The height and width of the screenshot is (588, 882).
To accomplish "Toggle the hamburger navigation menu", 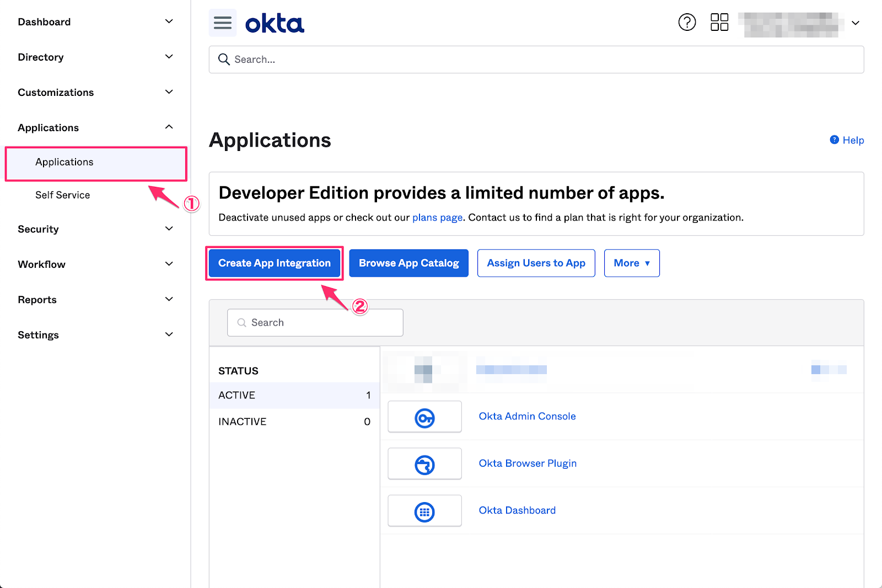I will tap(223, 23).
